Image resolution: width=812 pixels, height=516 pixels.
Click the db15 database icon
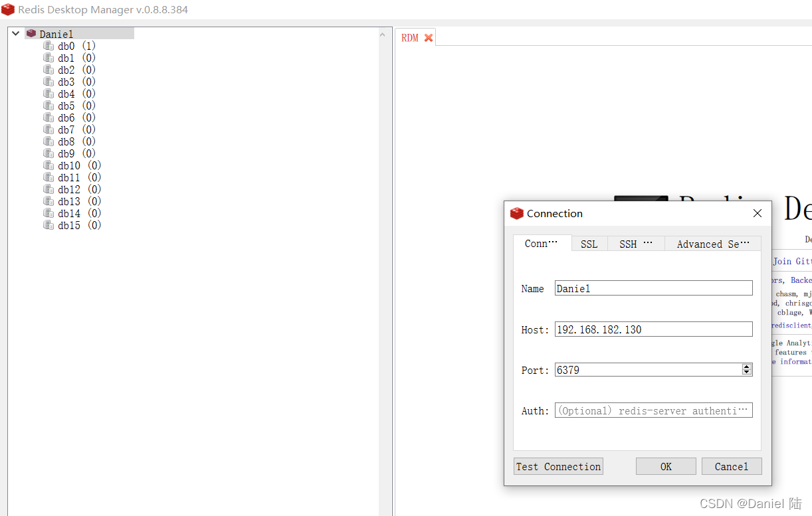(49, 225)
